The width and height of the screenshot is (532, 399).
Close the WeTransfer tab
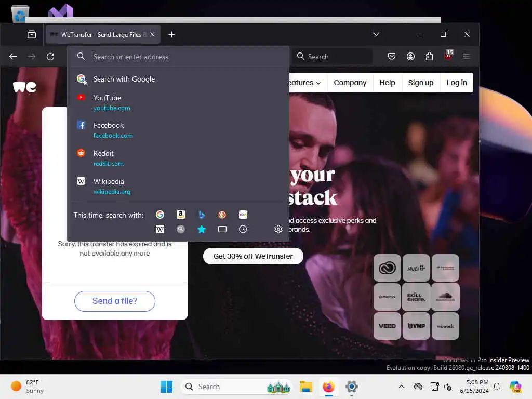pos(152,35)
